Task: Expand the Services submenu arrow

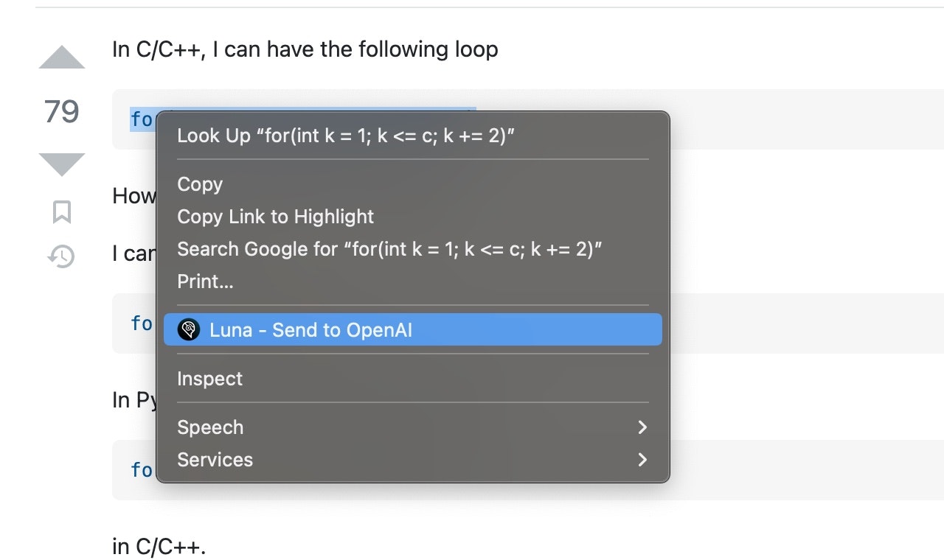Action: point(642,460)
